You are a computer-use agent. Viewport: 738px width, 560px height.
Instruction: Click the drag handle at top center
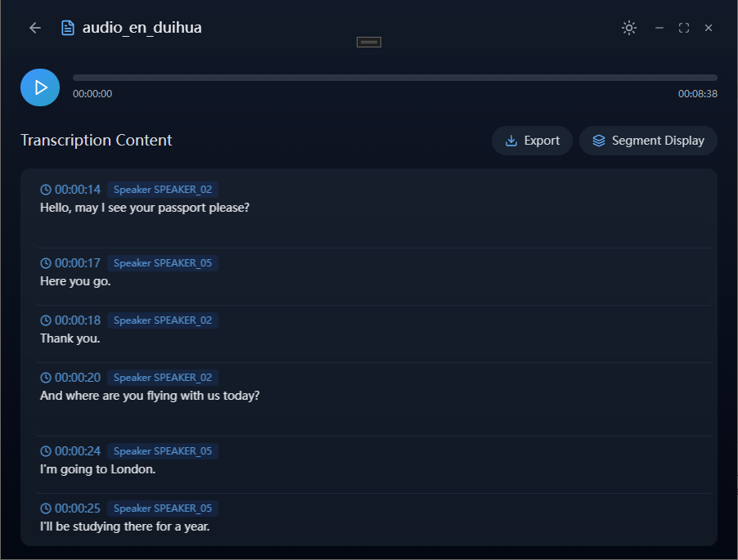click(x=369, y=43)
